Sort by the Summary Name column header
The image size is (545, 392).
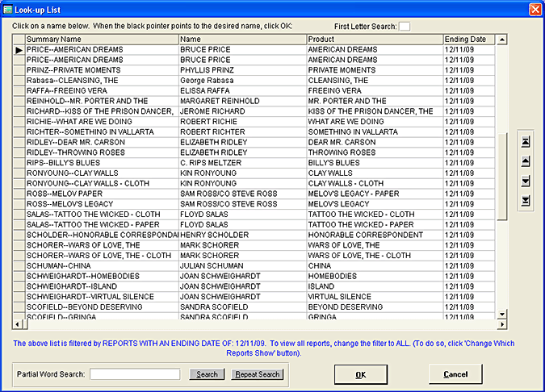coord(100,39)
